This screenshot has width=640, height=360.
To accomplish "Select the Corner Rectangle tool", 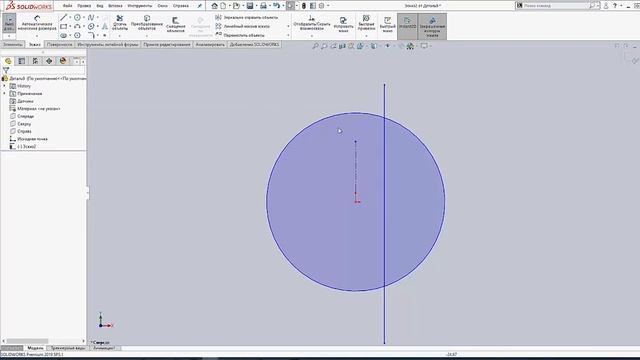I will 64,27.
